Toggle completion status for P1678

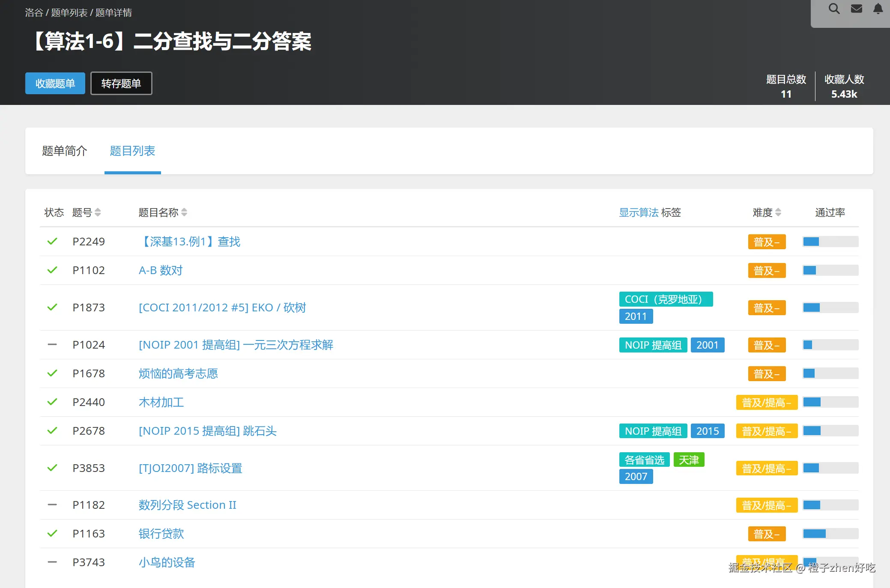click(x=52, y=373)
